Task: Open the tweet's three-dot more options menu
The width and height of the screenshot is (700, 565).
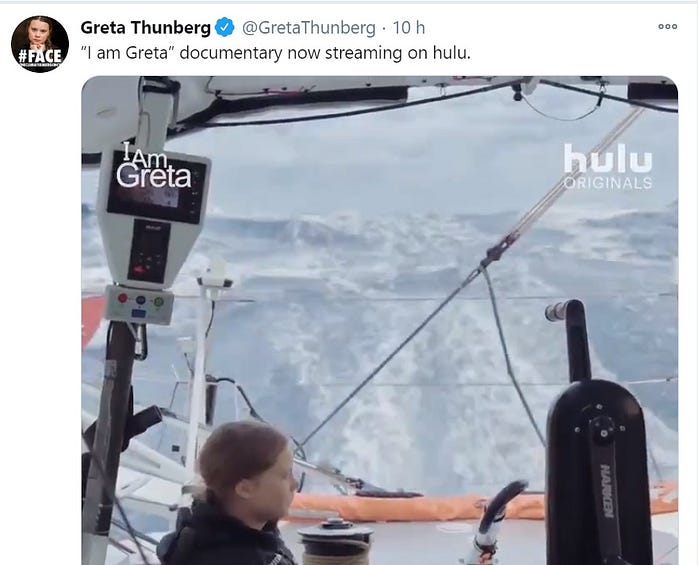Action: point(667,26)
